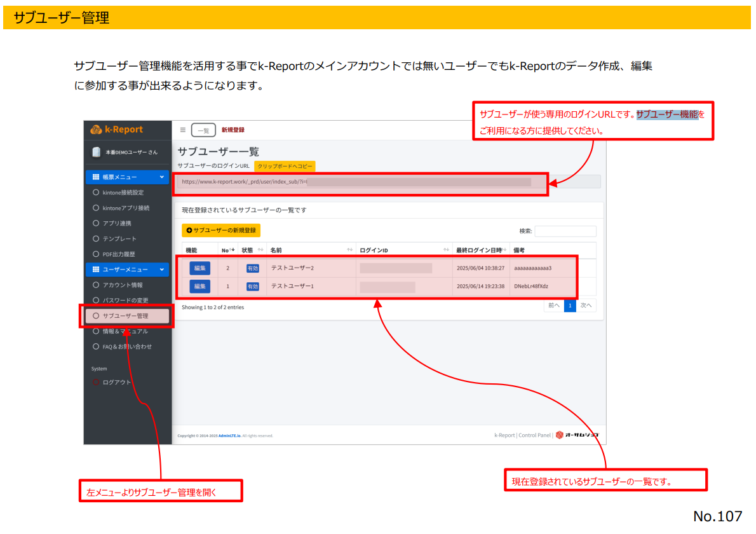Click the circle icon beside kintone接続設定
756x534 pixels.
pos(95,193)
